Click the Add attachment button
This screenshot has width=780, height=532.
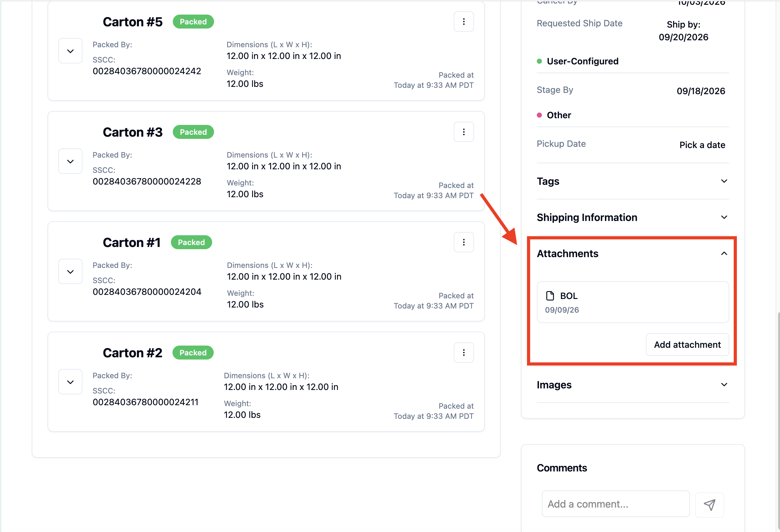point(687,345)
